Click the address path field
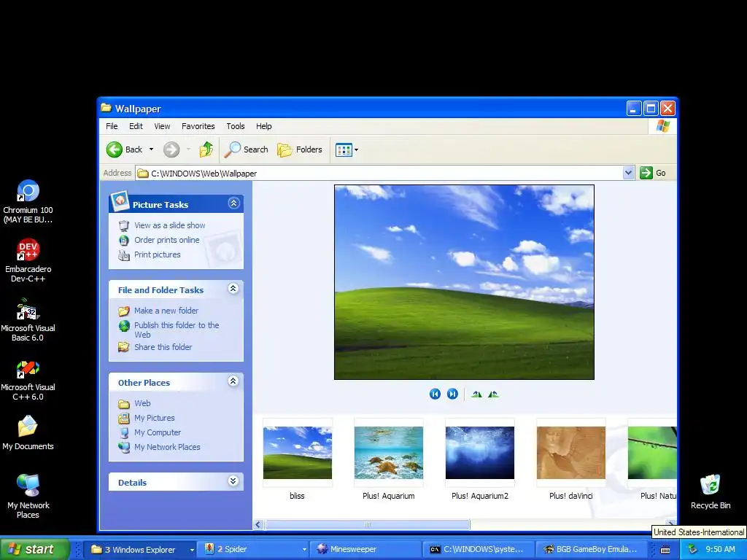The height and width of the screenshot is (560, 747). 379,174
